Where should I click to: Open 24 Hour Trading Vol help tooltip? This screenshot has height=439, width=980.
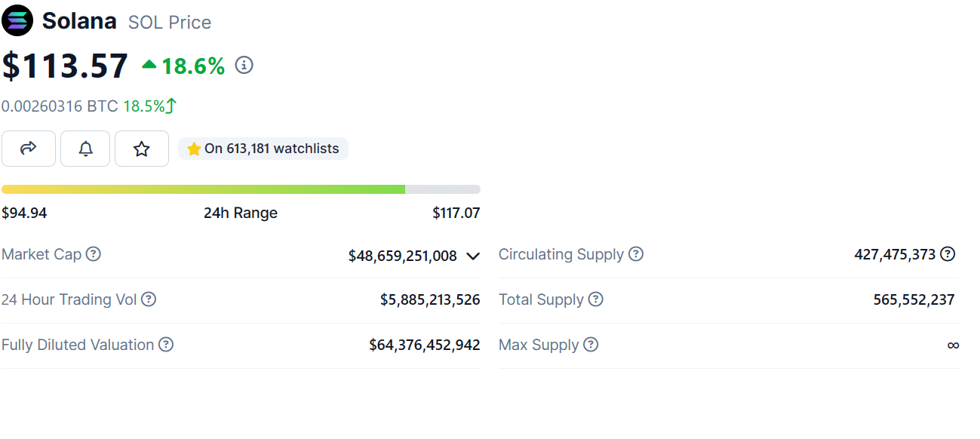point(149,299)
